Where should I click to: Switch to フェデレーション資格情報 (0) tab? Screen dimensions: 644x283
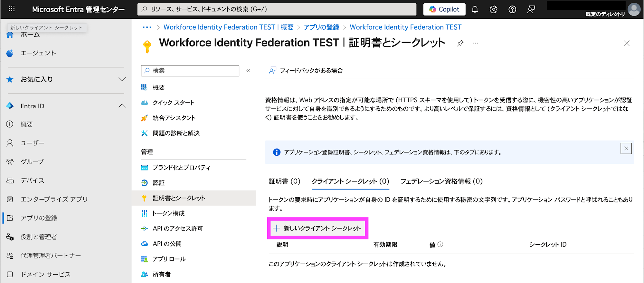(441, 181)
